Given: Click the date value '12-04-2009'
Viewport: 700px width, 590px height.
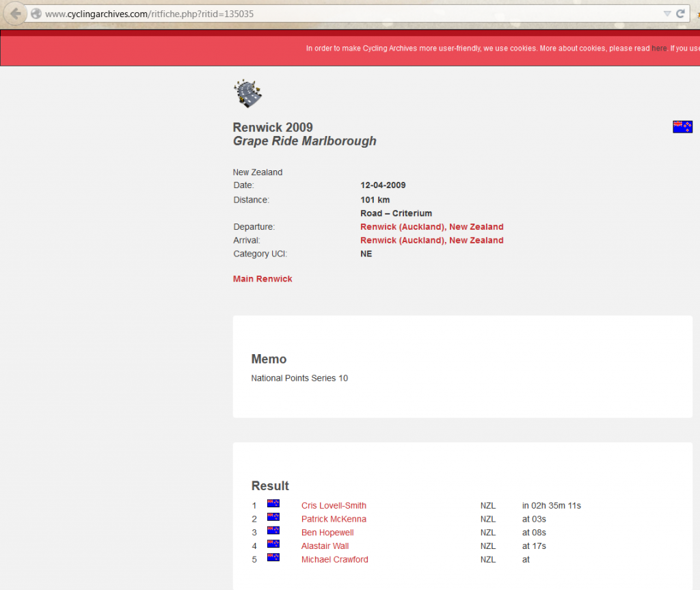Looking at the screenshot, I should (383, 185).
